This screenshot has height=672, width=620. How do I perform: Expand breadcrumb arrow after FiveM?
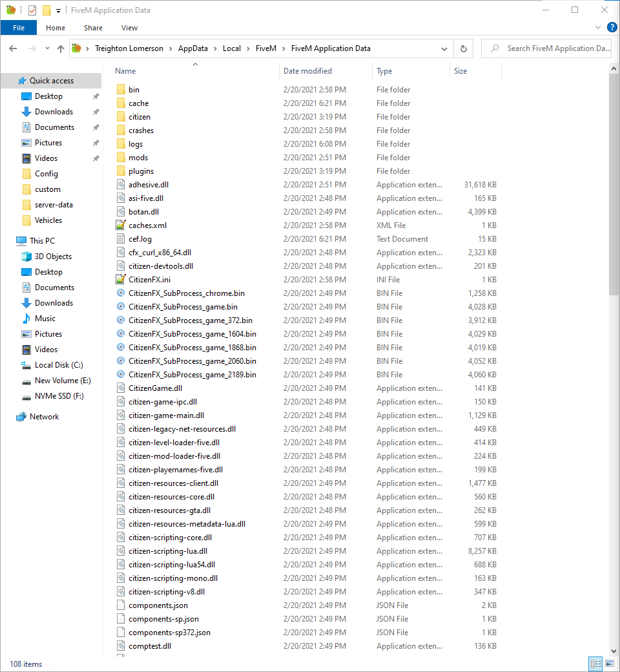coord(284,48)
